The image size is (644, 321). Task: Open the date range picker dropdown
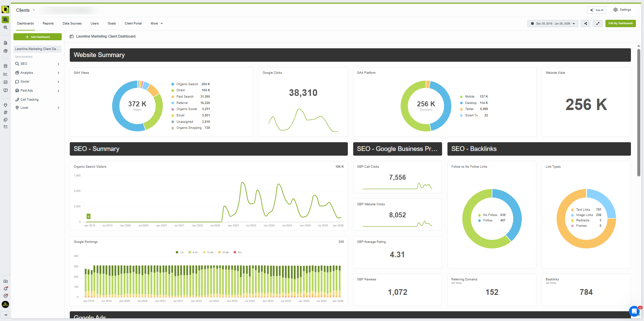(552, 23)
